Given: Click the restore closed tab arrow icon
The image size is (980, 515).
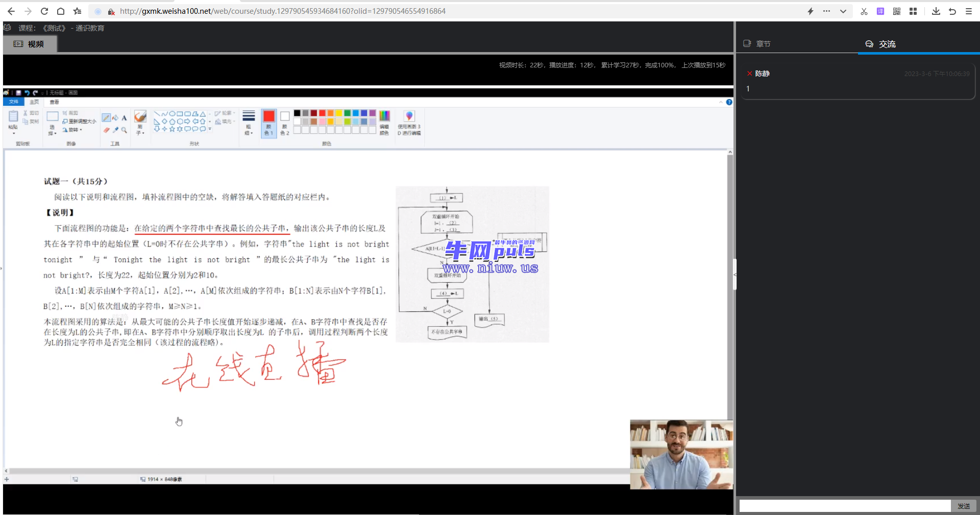Looking at the screenshot, I should 952,11.
